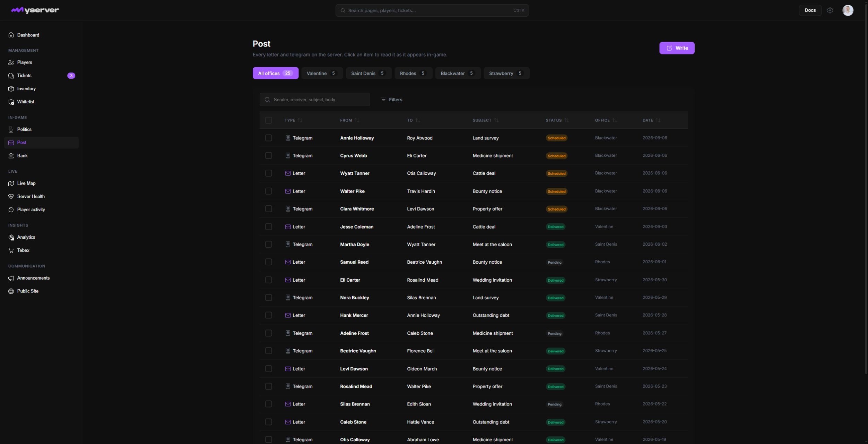The height and width of the screenshot is (444, 868).
Task: Sort by the To column
Action: pos(414,120)
